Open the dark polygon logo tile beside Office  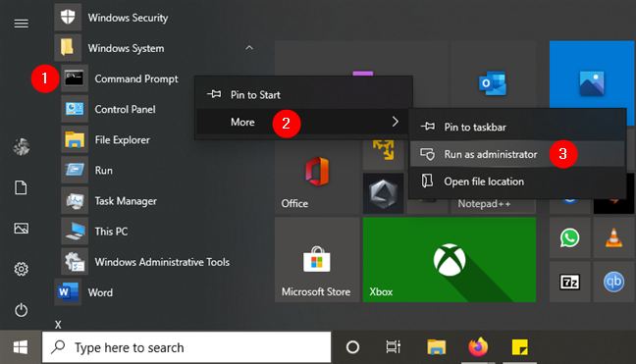click(384, 193)
